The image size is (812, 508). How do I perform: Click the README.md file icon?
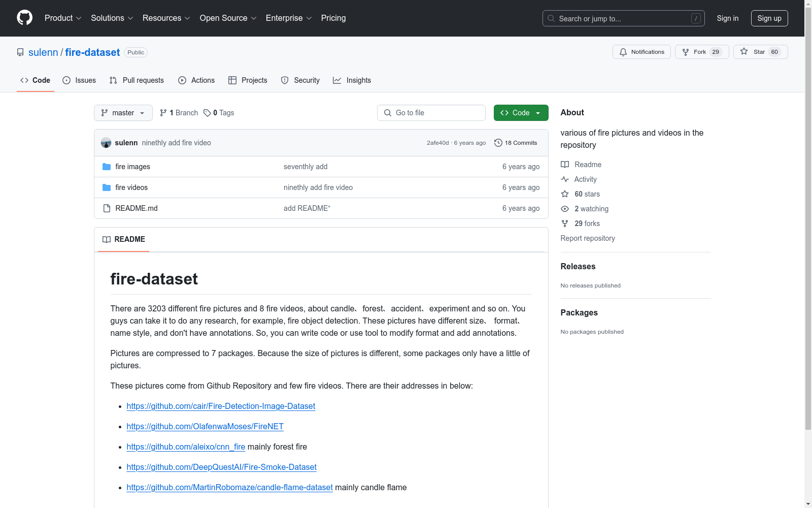click(107, 208)
